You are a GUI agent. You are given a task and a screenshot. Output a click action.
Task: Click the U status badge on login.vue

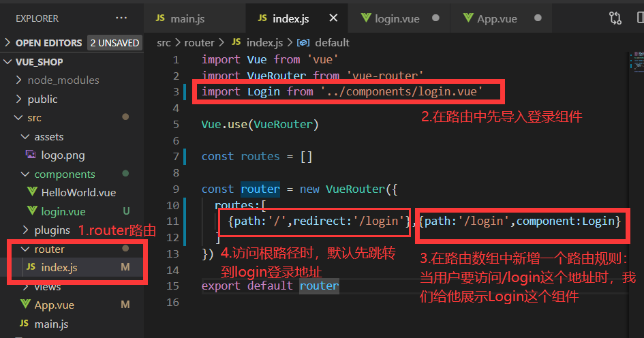pos(126,211)
